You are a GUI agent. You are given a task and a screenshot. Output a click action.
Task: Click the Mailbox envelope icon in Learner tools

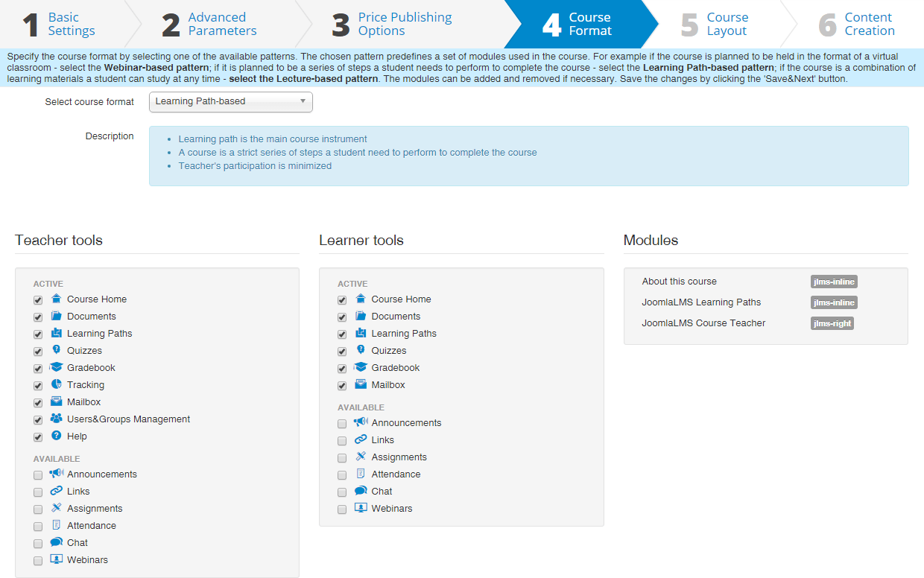click(361, 384)
